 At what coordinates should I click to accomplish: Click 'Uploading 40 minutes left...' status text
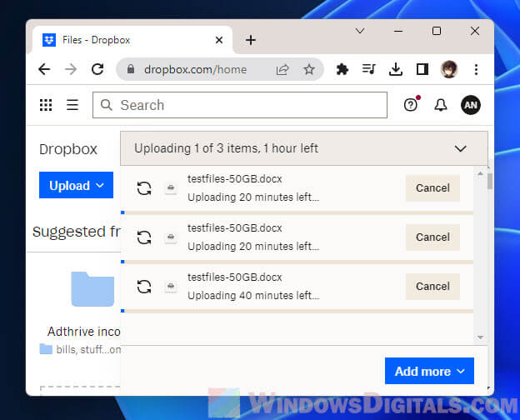click(253, 295)
